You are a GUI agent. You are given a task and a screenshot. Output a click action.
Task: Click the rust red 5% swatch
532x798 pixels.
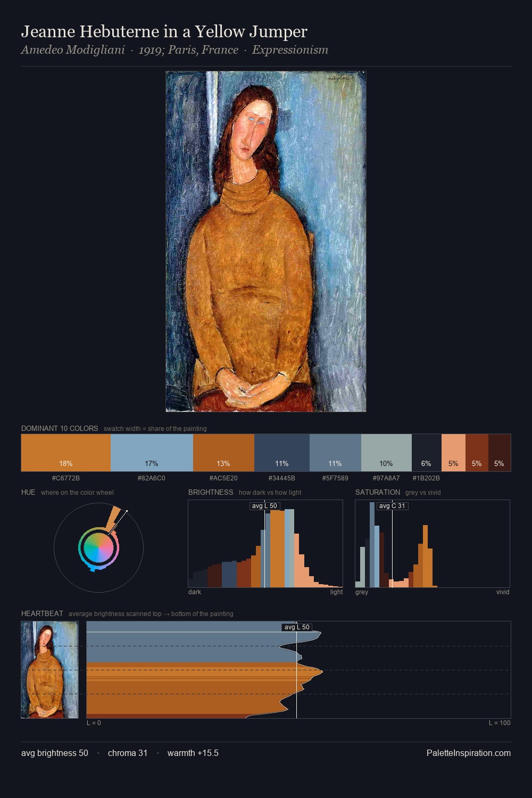477,453
